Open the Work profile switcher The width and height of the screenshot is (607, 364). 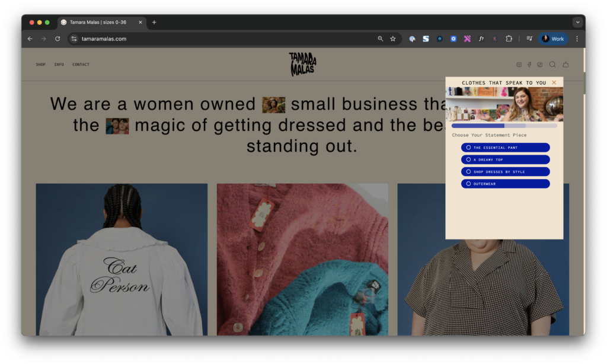tap(553, 39)
